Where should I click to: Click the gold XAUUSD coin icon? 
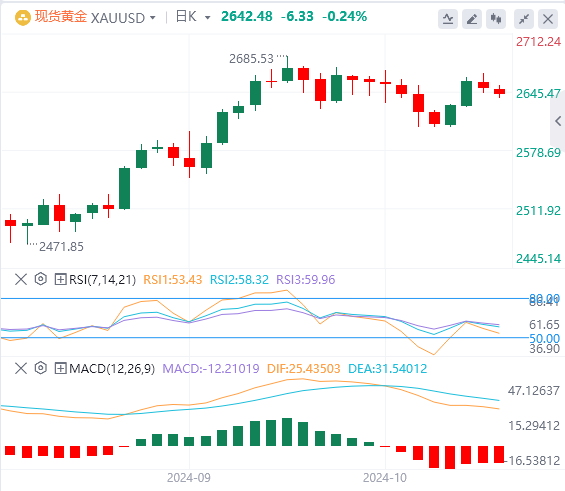click(x=23, y=18)
